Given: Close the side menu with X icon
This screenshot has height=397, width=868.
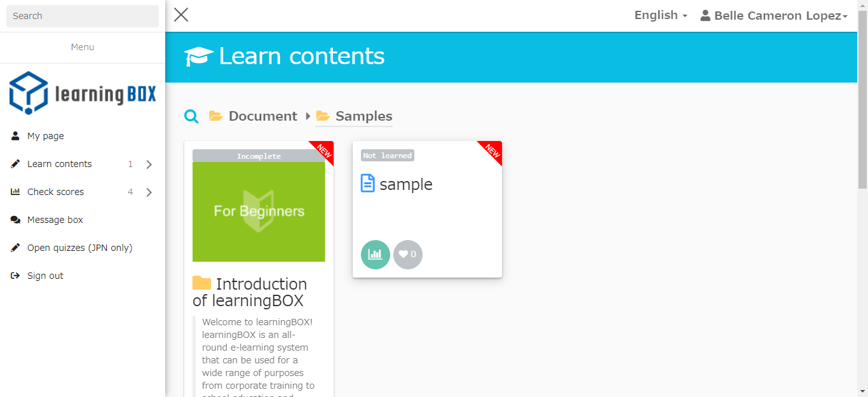Looking at the screenshot, I should [181, 15].
